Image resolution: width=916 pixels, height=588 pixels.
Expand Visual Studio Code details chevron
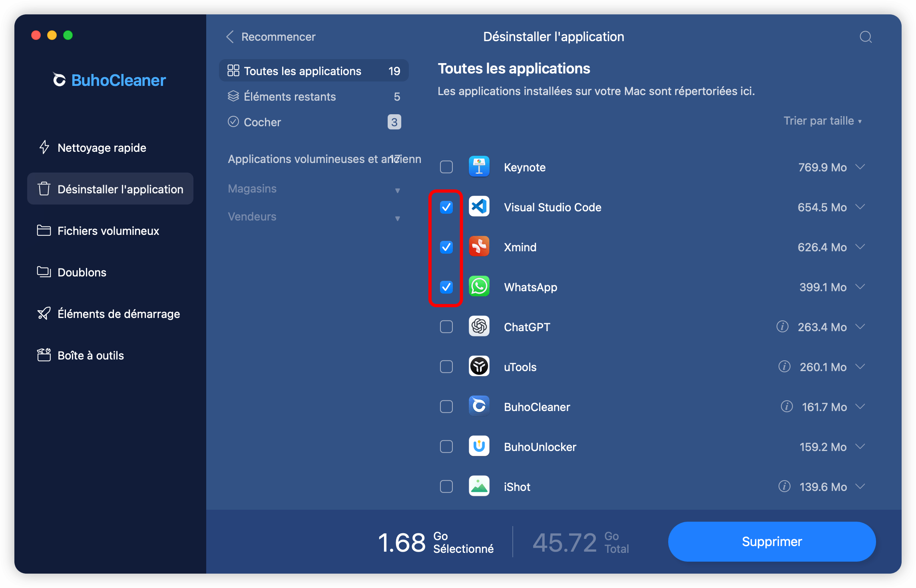pos(860,207)
